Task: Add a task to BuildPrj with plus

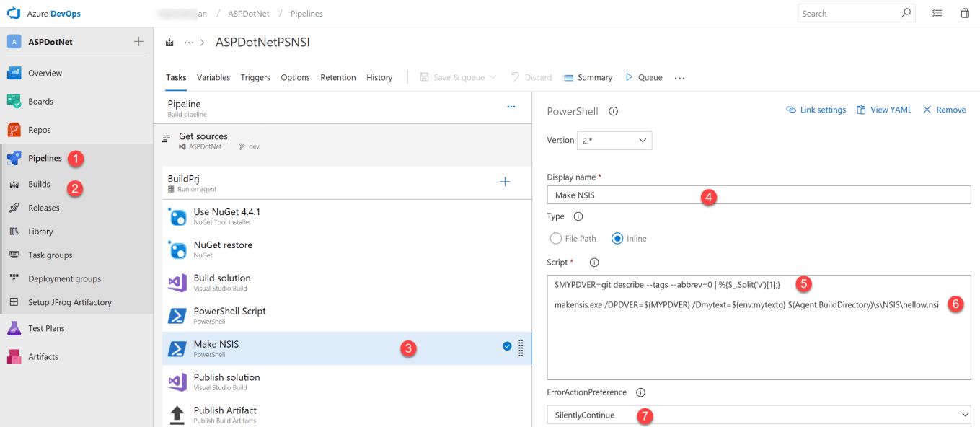Action: tap(505, 182)
